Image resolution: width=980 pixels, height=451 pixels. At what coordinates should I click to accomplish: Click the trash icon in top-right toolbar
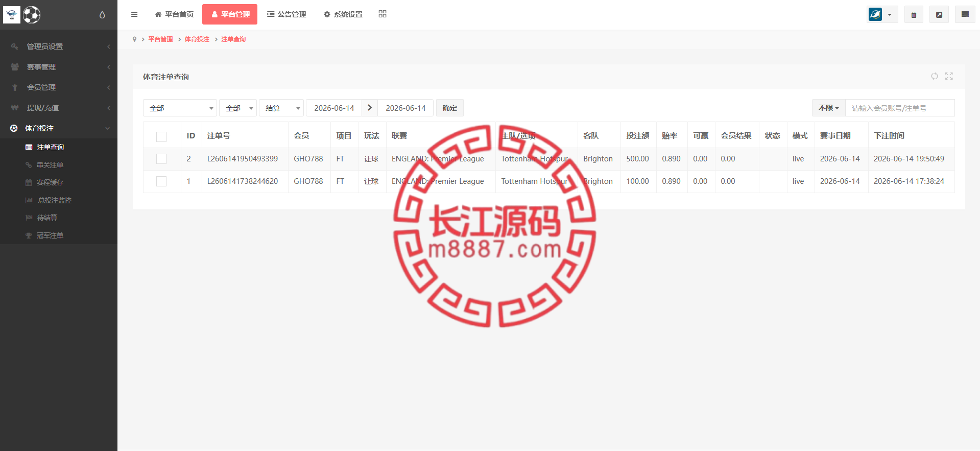(914, 14)
